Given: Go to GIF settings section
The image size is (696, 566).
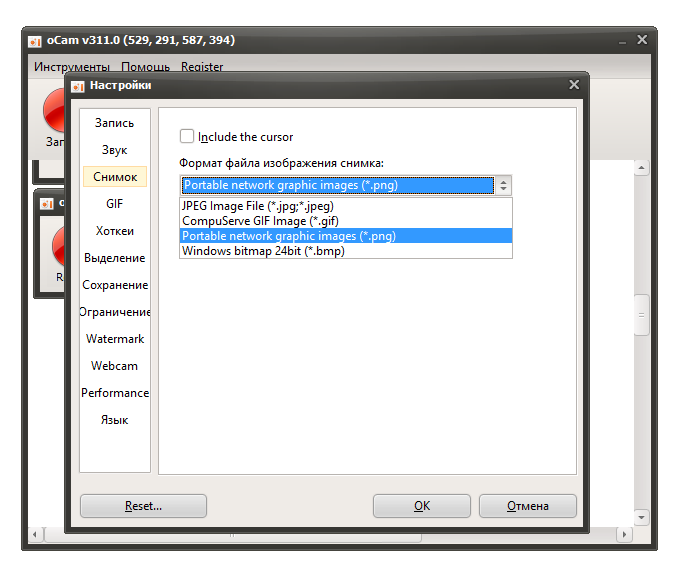Looking at the screenshot, I should tap(114, 203).
